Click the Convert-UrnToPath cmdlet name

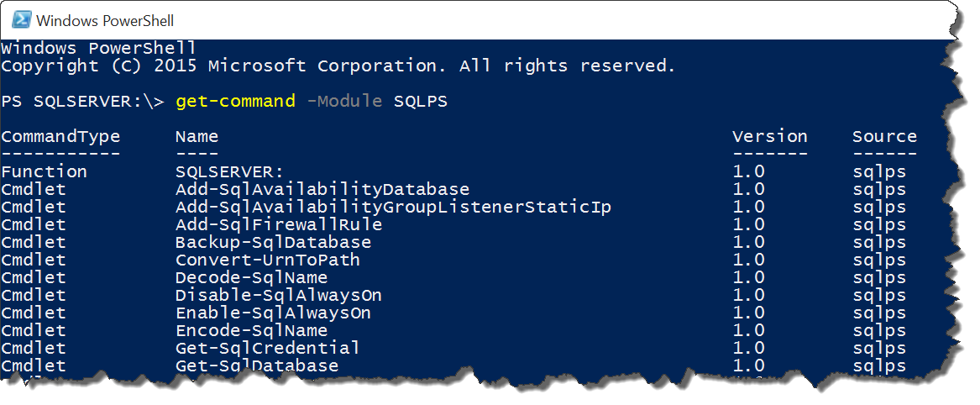[268, 260]
